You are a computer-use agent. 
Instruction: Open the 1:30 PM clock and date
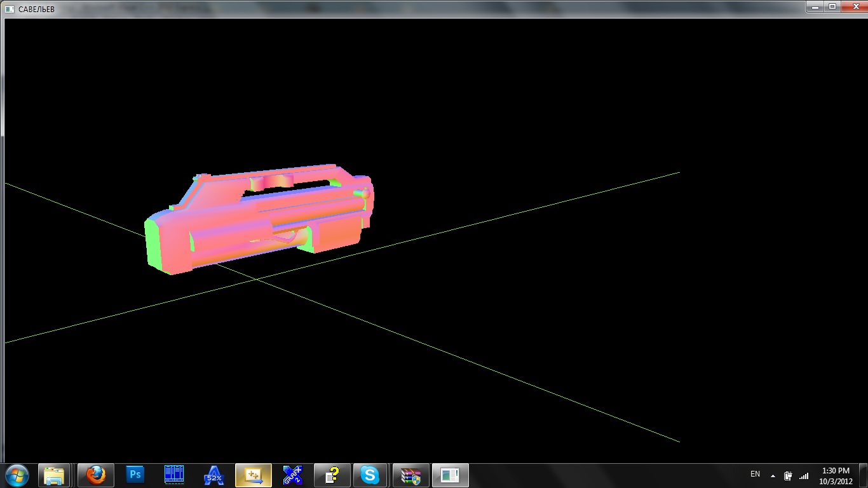(x=836, y=475)
